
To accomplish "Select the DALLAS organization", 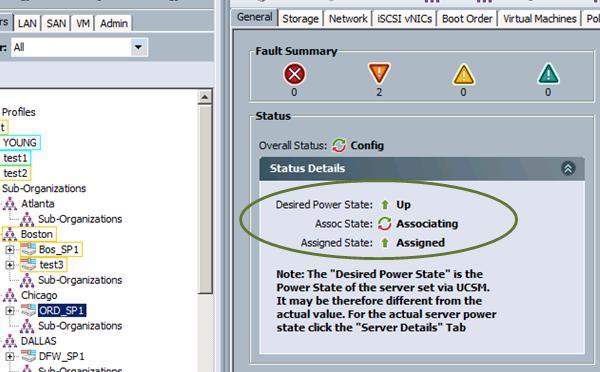I will click(39, 341).
